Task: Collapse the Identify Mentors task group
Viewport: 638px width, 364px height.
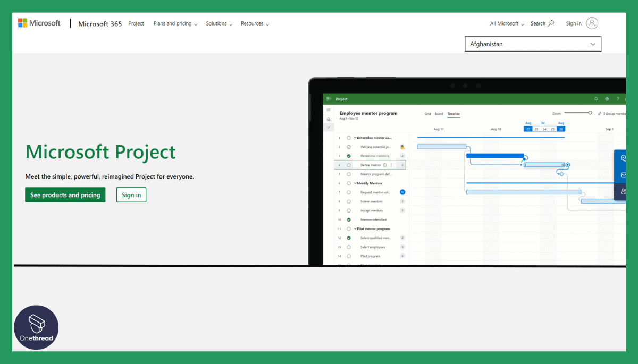Action: pos(355,183)
